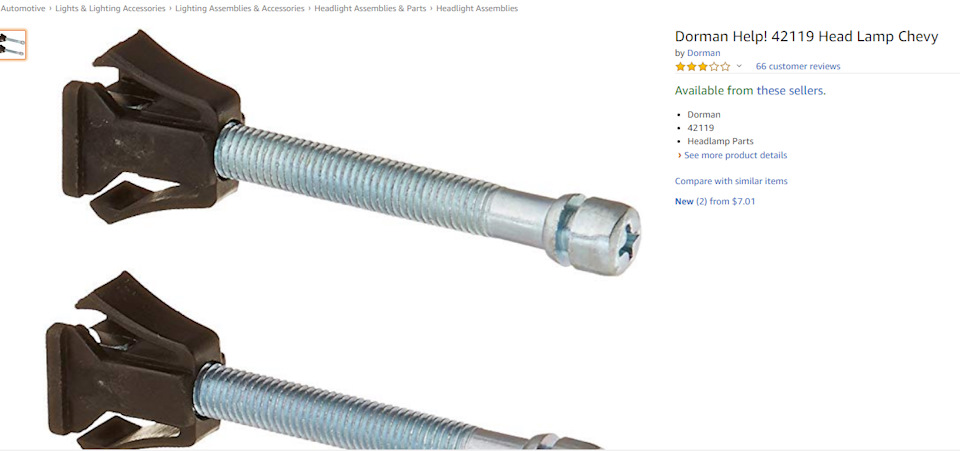This screenshot has width=960, height=451.
Task: Visit the Dorman brand page link
Action: [703, 53]
